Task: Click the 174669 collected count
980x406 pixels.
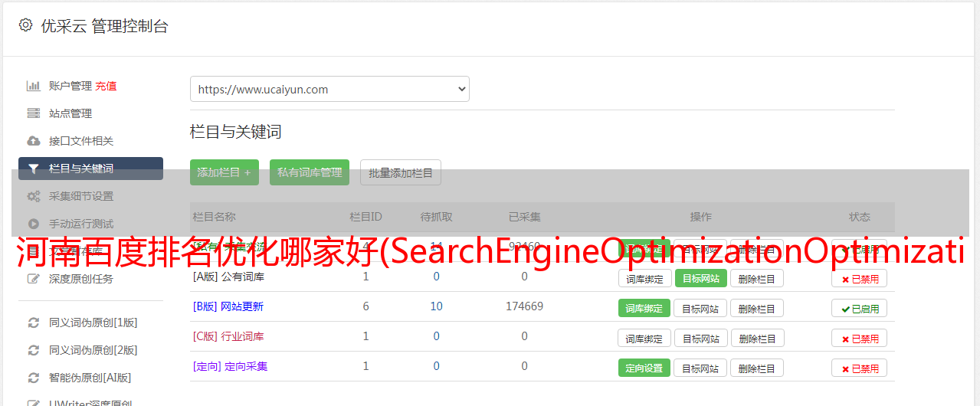Action: [525, 306]
